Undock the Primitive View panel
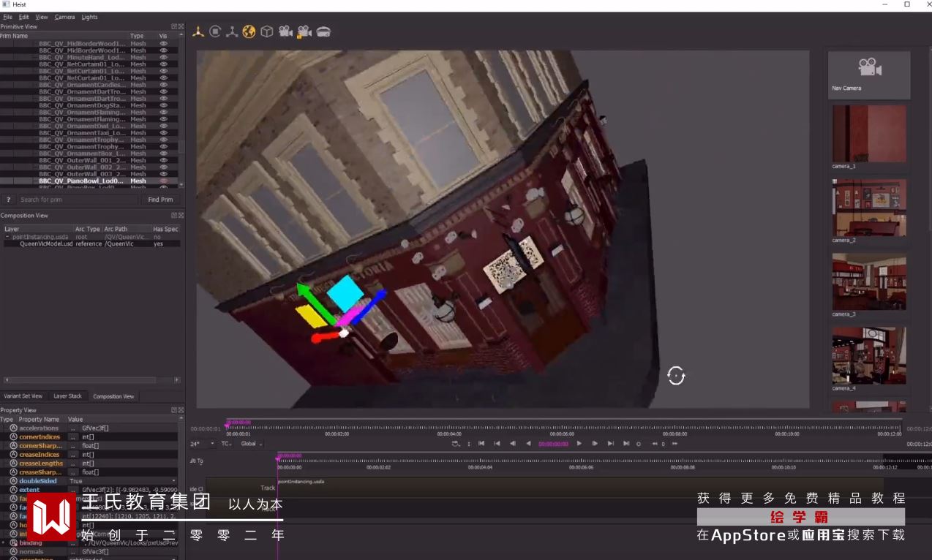 click(174, 26)
